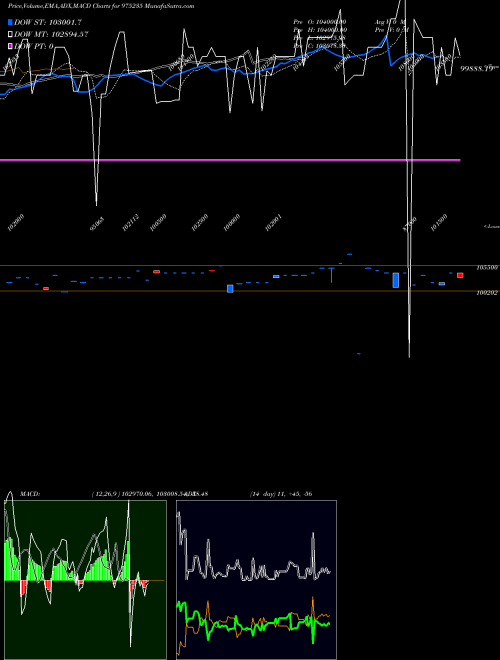Image resolution: width=500 pixels, height=660 pixels.
Task: Click the 99888.79 price label
Action: (479, 68)
